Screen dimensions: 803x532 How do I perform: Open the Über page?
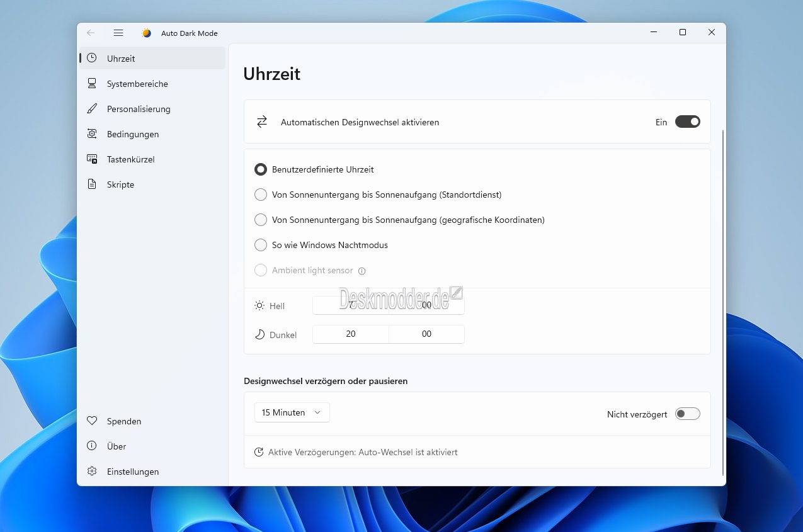(152, 446)
